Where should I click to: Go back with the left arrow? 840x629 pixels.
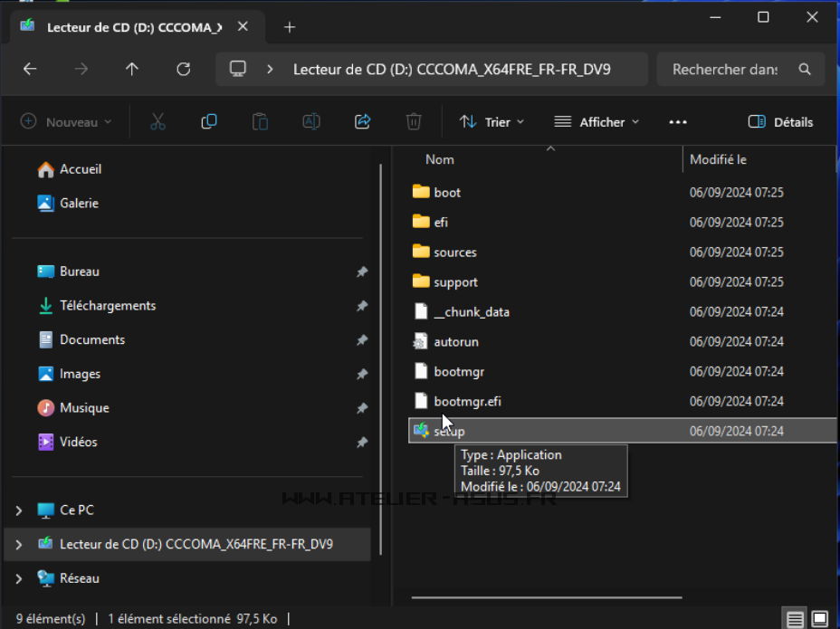click(30, 69)
